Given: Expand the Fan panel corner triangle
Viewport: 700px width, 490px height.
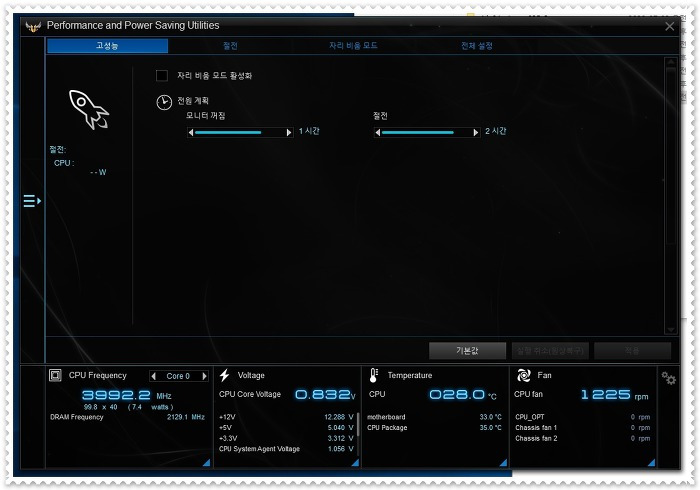Looking at the screenshot, I should tap(652, 463).
